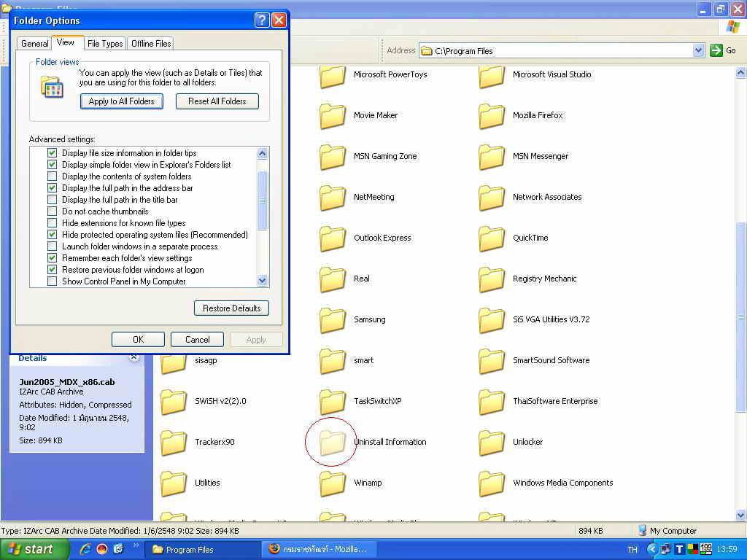Select the SWiSH v2(2).0 folder icon
Screen dimensions: 747x560
coord(173,402)
